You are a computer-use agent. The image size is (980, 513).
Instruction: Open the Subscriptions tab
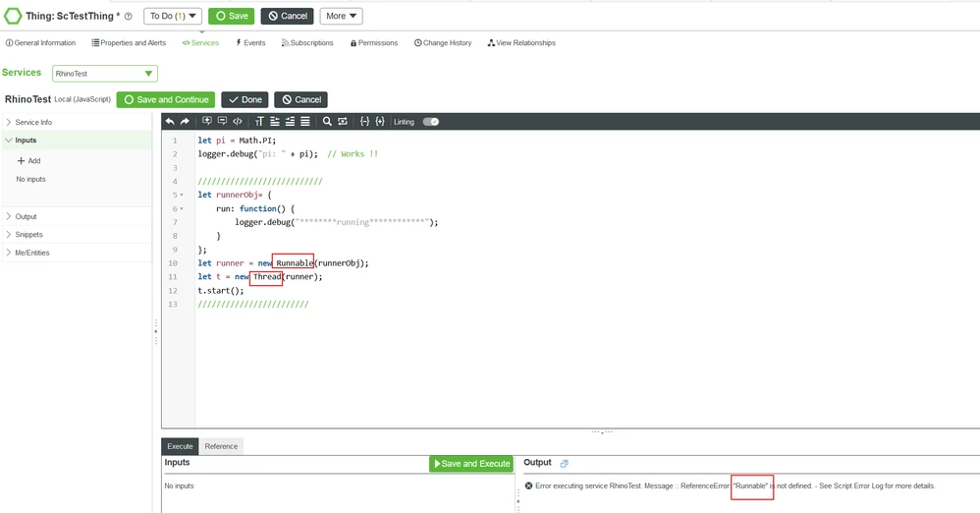pos(307,42)
